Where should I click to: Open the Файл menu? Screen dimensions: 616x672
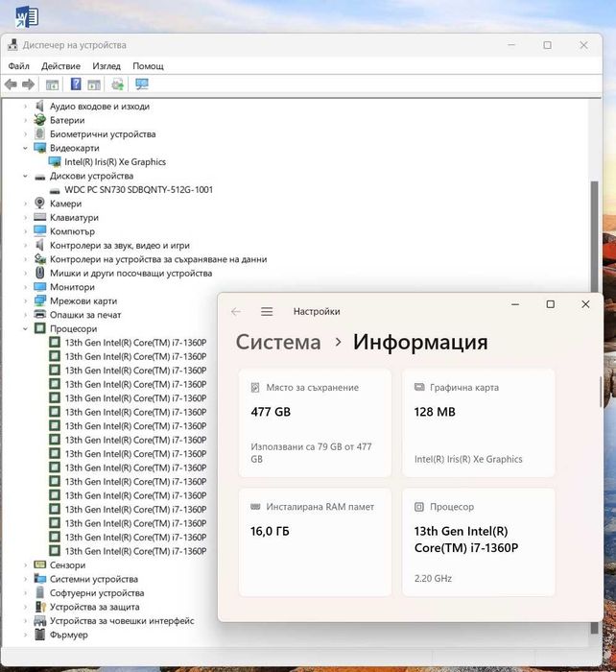(x=19, y=66)
